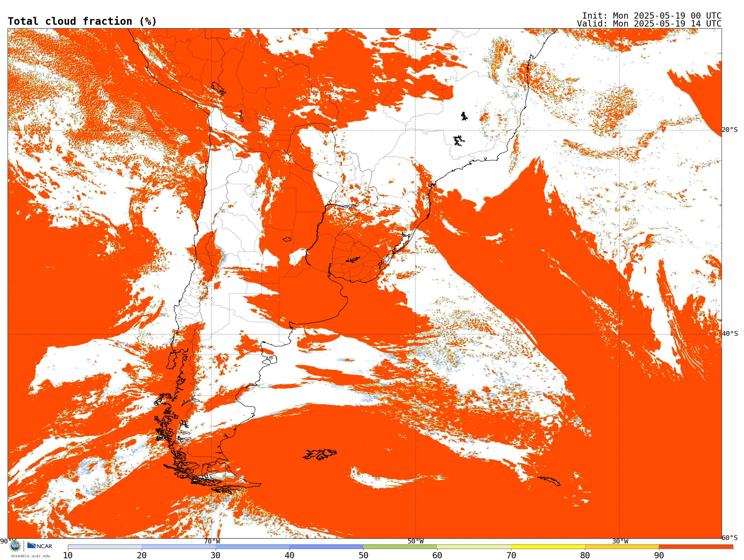744x560 pixels.
Task: Click the NSF logo
Action: pos(15,546)
